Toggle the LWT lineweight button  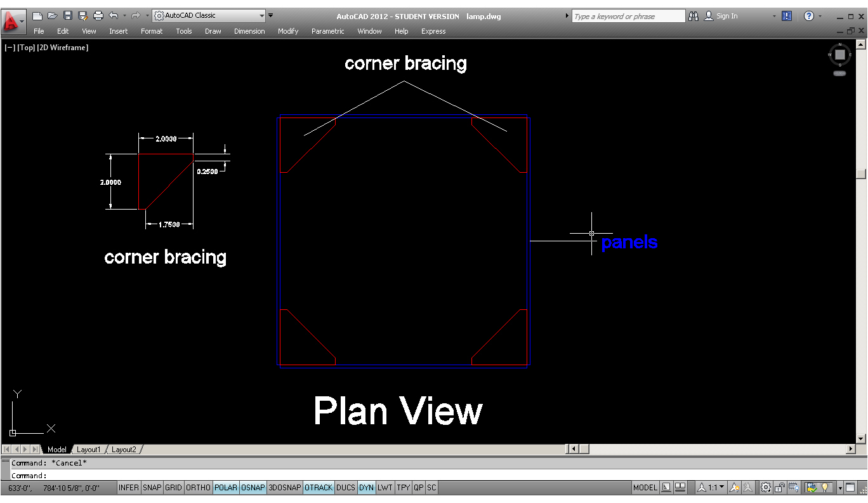(385, 488)
